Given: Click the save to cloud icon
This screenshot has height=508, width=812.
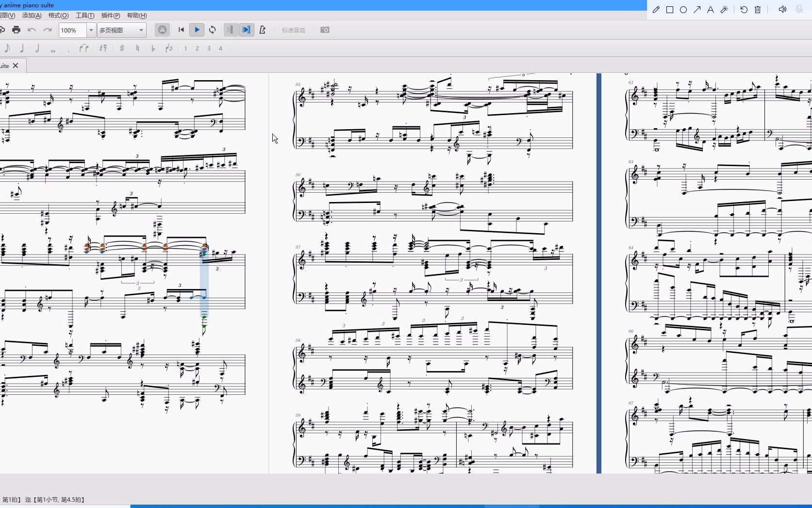Looking at the screenshot, I should pyautogui.click(x=2, y=30).
